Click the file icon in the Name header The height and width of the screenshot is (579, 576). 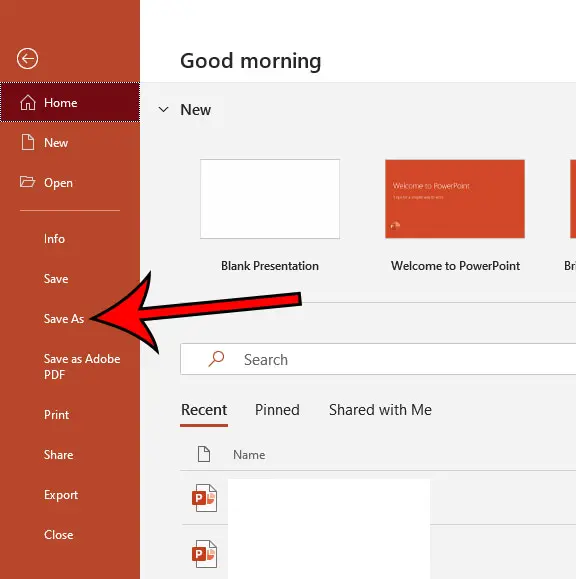coord(204,454)
